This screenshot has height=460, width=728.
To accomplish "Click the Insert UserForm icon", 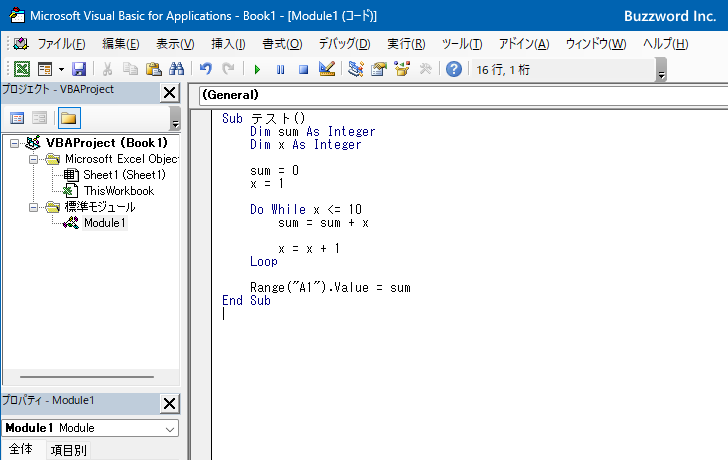I will click(x=45, y=69).
